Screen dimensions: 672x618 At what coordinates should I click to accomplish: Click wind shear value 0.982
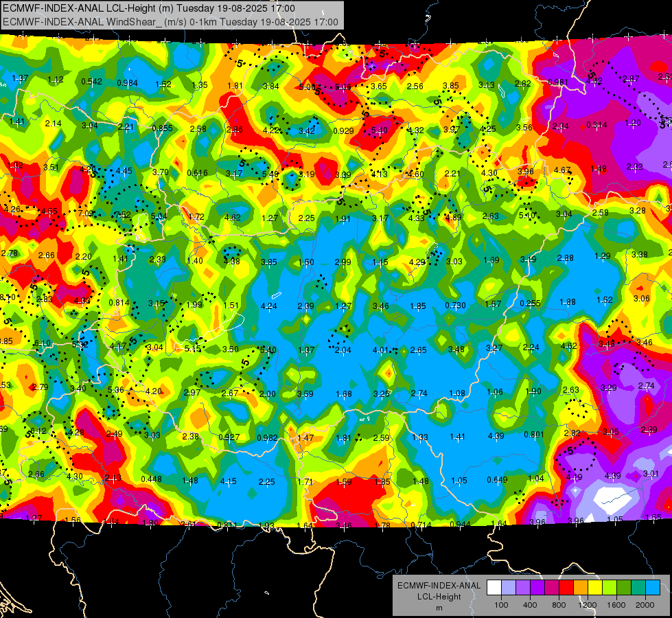[x=267, y=438]
